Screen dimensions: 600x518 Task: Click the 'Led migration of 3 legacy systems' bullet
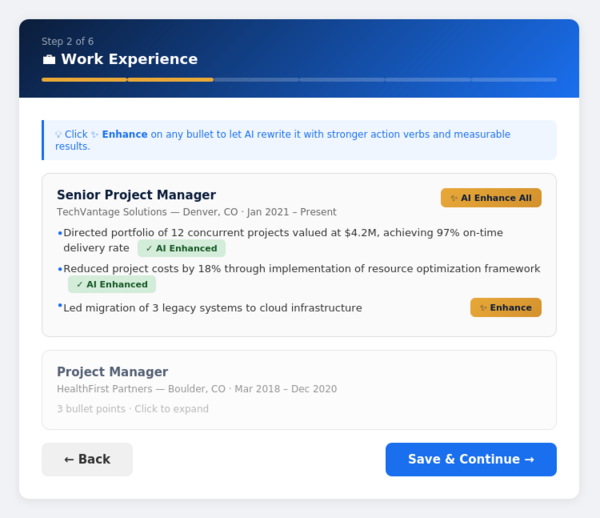point(212,308)
